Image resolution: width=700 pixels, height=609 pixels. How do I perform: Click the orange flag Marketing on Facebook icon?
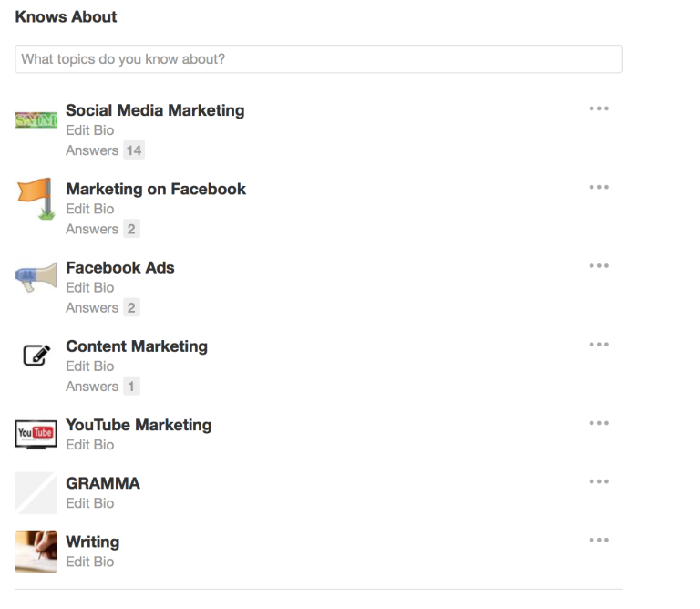[x=36, y=199]
